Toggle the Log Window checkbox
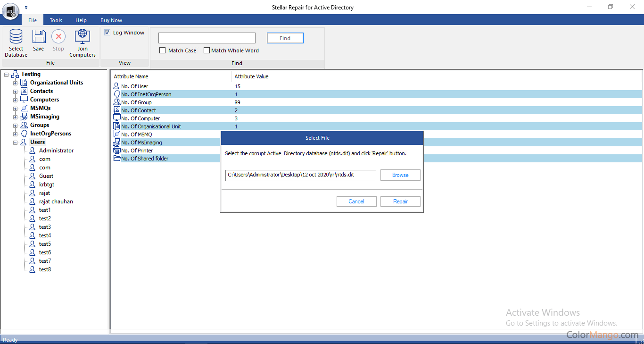Image resolution: width=644 pixels, height=344 pixels. click(x=107, y=33)
